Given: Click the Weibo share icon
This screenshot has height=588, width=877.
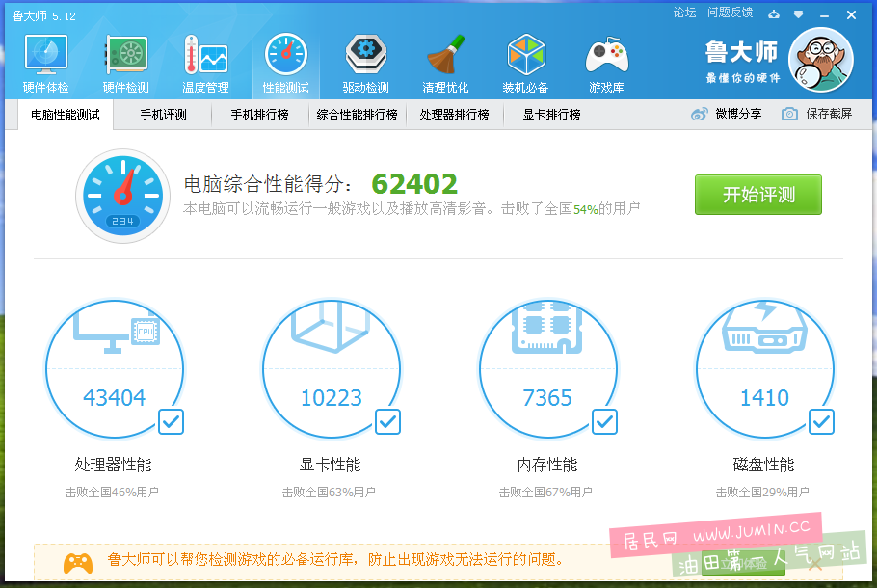Looking at the screenshot, I should (x=699, y=114).
